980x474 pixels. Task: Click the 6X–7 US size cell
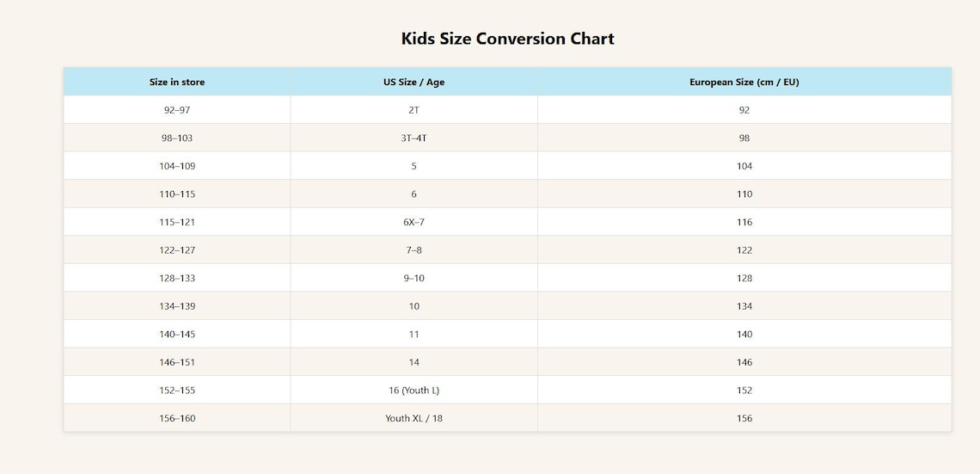[413, 222]
